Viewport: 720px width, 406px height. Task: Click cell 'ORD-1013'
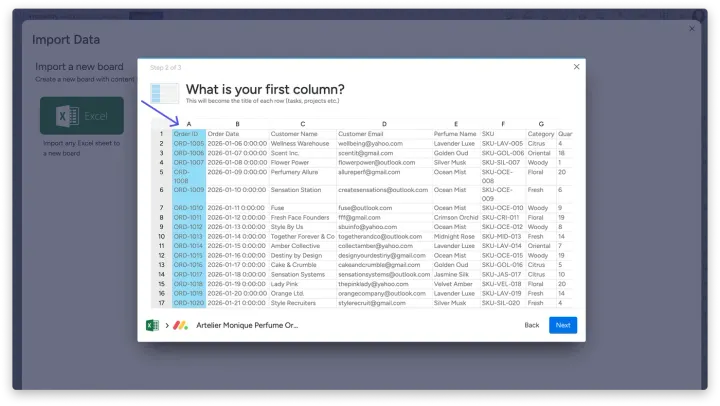tap(189, 236)
